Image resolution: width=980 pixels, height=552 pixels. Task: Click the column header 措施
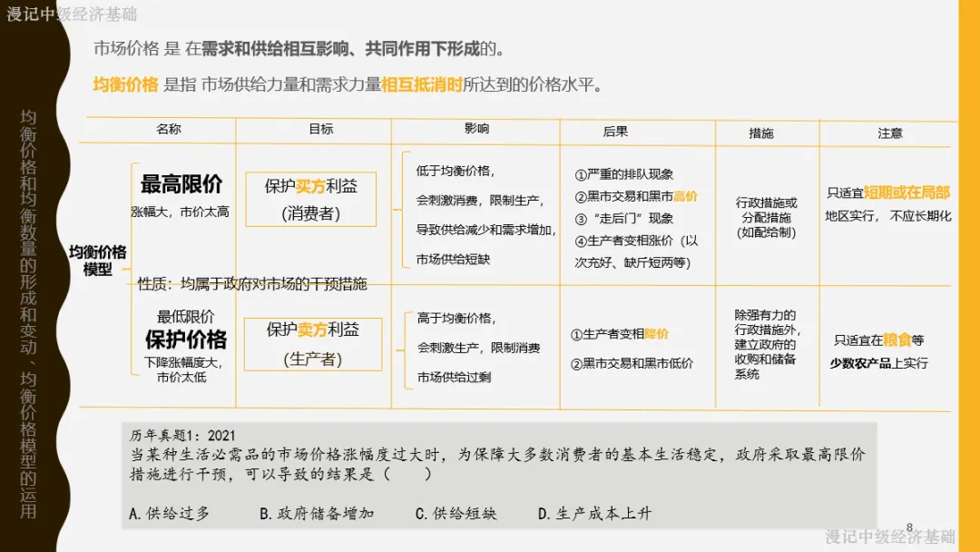point(761,133)
